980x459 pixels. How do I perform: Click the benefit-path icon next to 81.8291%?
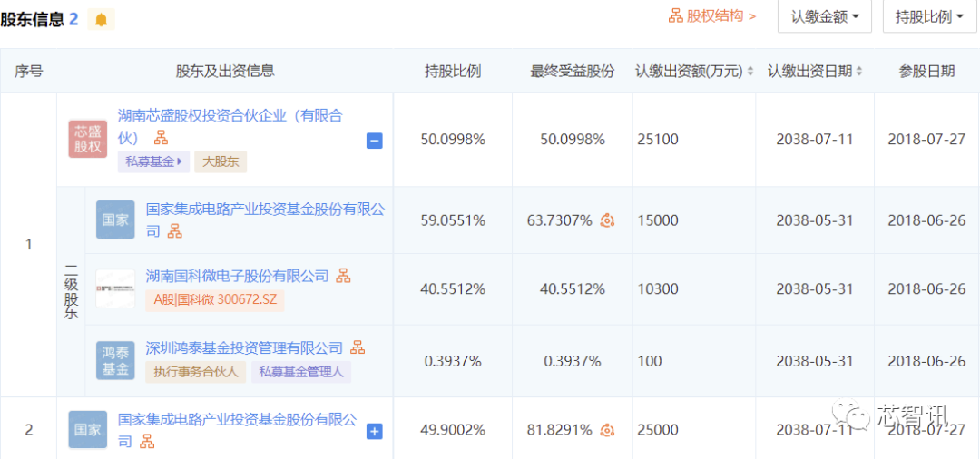point(606,430)
